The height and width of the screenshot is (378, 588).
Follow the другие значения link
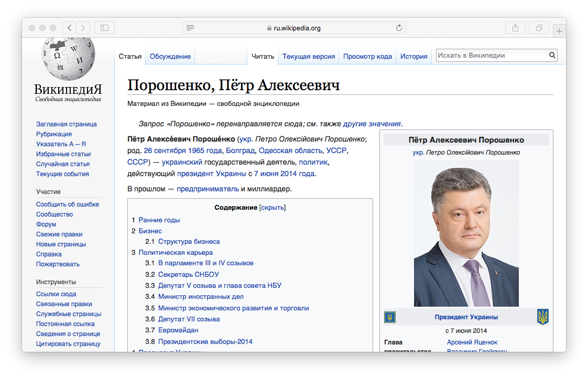[372, 124]
